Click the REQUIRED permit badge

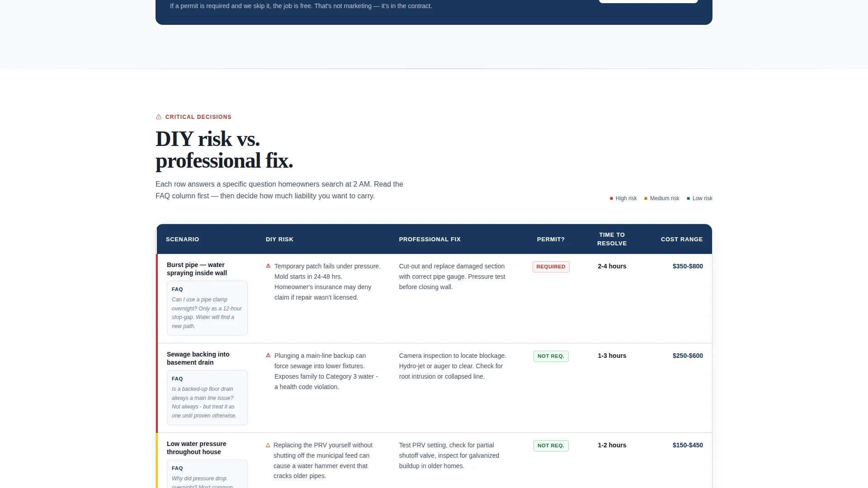click(551, 267)
